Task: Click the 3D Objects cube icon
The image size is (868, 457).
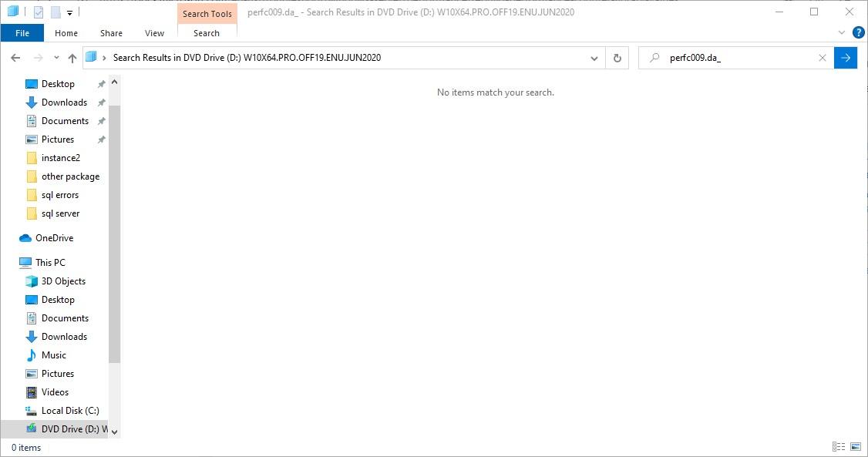Action: (x=32, y=281)
